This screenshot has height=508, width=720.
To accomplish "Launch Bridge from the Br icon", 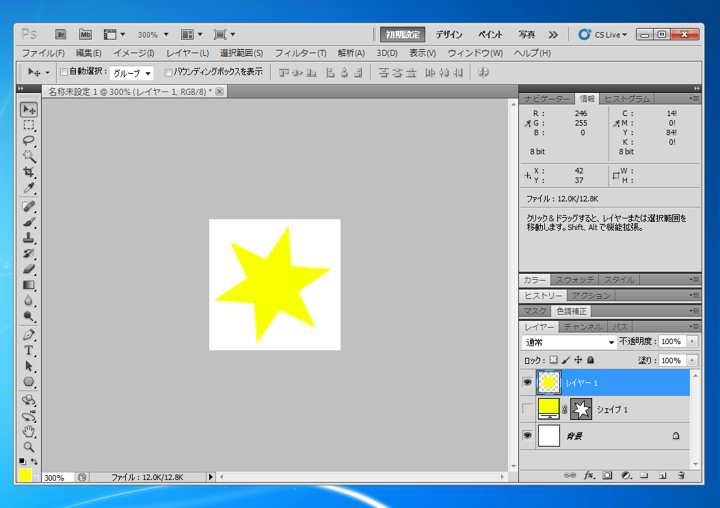I will pos(62,34).
